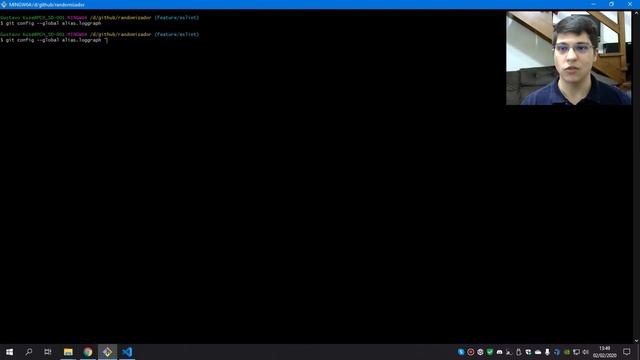Open the volume speaker tray icon
This screenshot has width=640, height=360.
pos(586,352)
